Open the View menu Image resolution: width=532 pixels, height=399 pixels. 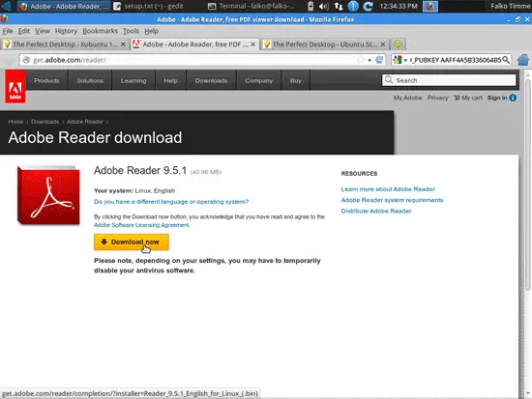[x=43, y=31]
